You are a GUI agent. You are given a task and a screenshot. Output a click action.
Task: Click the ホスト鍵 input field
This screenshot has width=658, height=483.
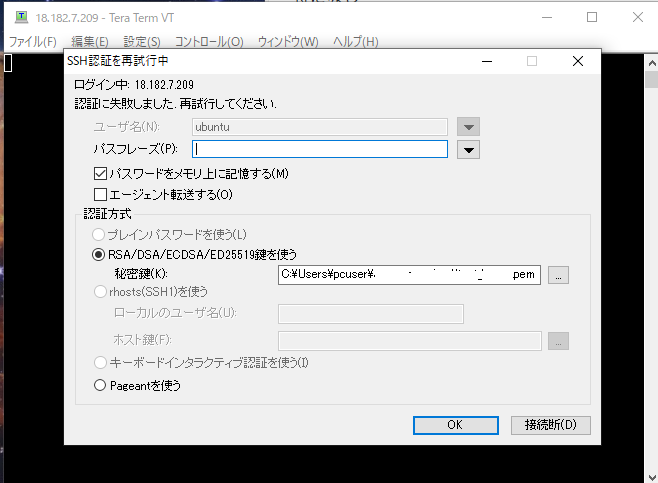click(x=410, y=341)
